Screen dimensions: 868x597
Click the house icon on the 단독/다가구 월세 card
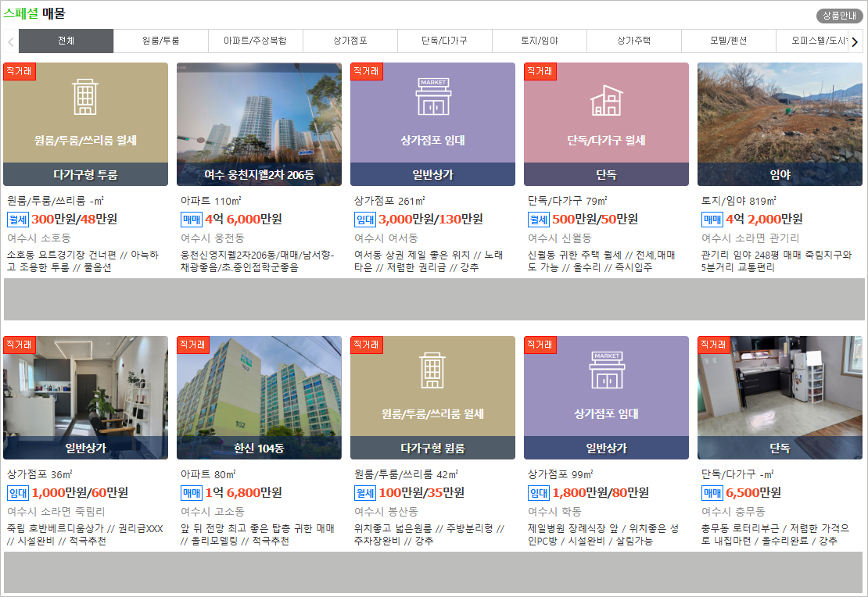[606, 102]
